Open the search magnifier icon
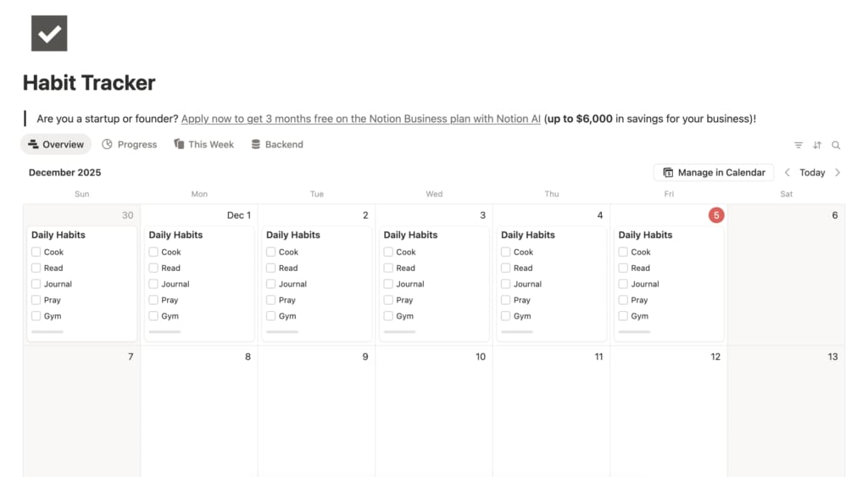Screen dimensions: 868x477 coord(836,146)
